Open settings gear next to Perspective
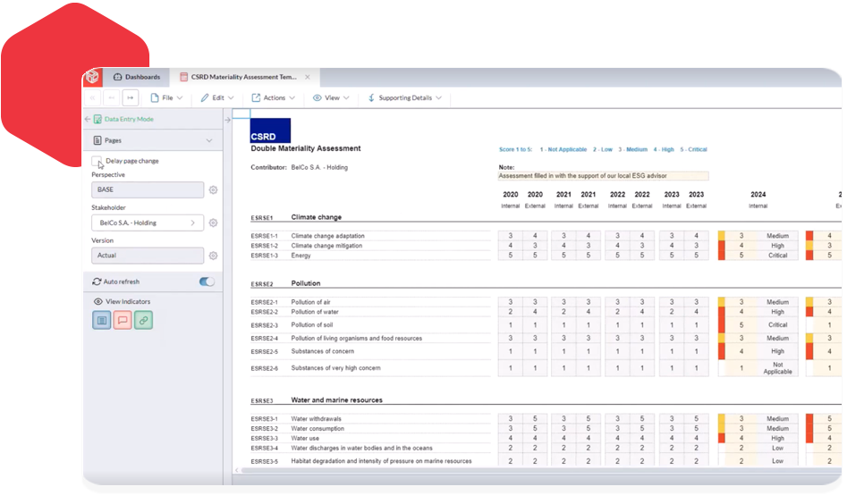864x504 pixels. coord(213,190)
